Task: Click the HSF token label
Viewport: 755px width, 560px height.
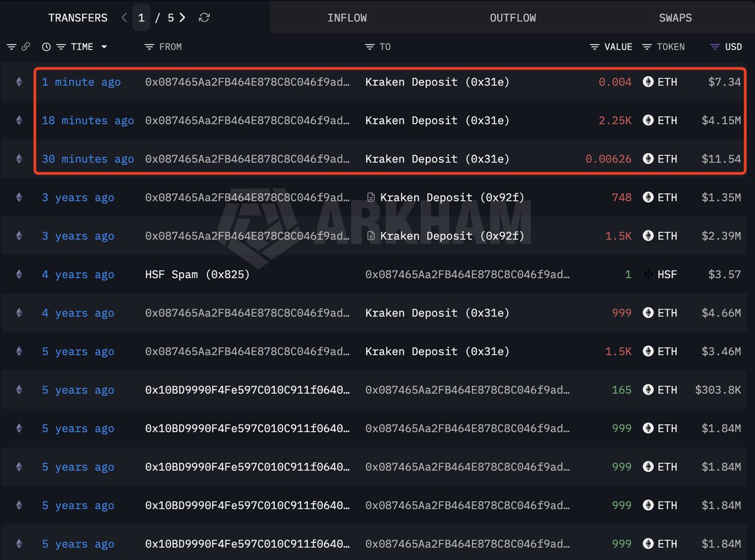Action: tap(668, 274)
